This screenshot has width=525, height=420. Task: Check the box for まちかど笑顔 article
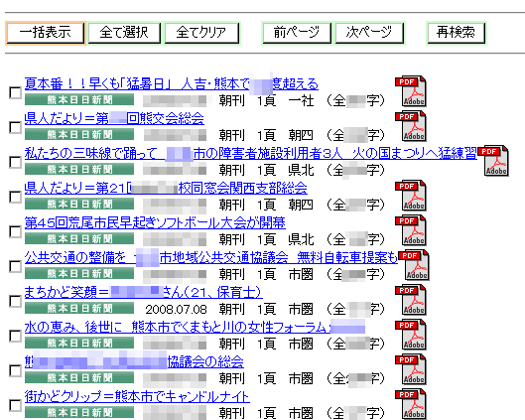tap(15, 301)
